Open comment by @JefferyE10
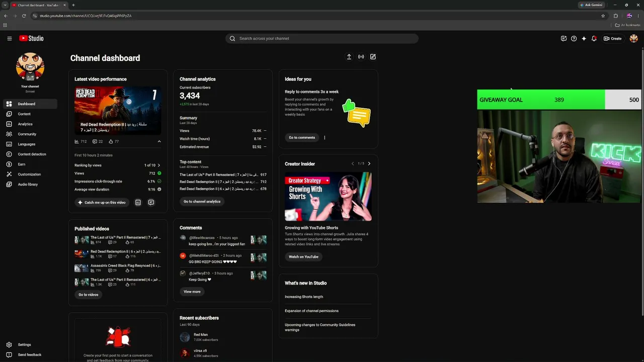 [x=223, y=277]
